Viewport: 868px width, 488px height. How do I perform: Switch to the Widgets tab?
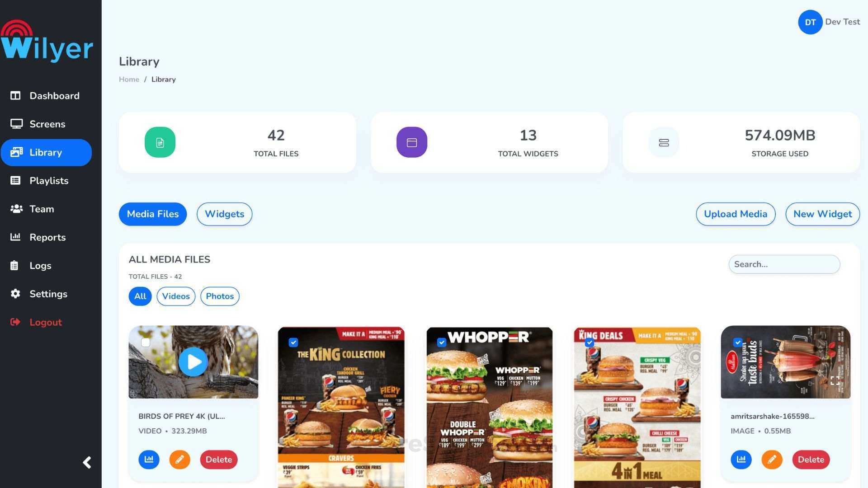225,214
